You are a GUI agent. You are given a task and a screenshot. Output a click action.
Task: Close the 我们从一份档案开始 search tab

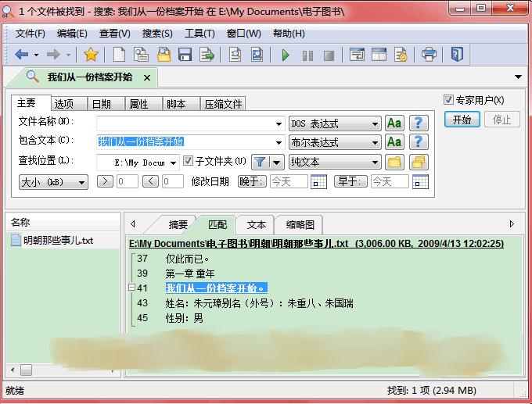(x=147, y=78)
